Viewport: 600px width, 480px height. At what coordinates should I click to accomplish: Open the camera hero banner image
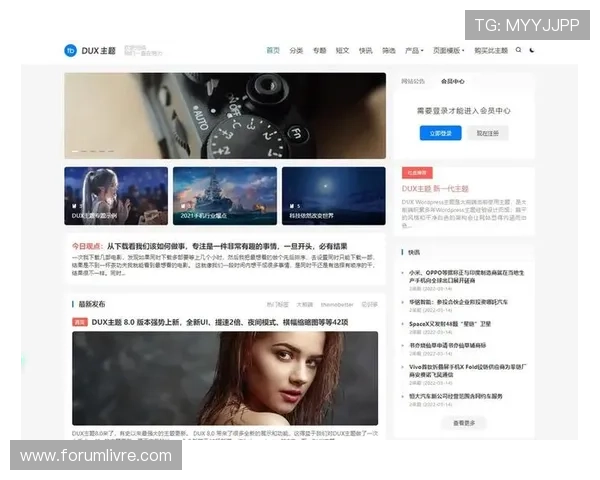point(225,115)
